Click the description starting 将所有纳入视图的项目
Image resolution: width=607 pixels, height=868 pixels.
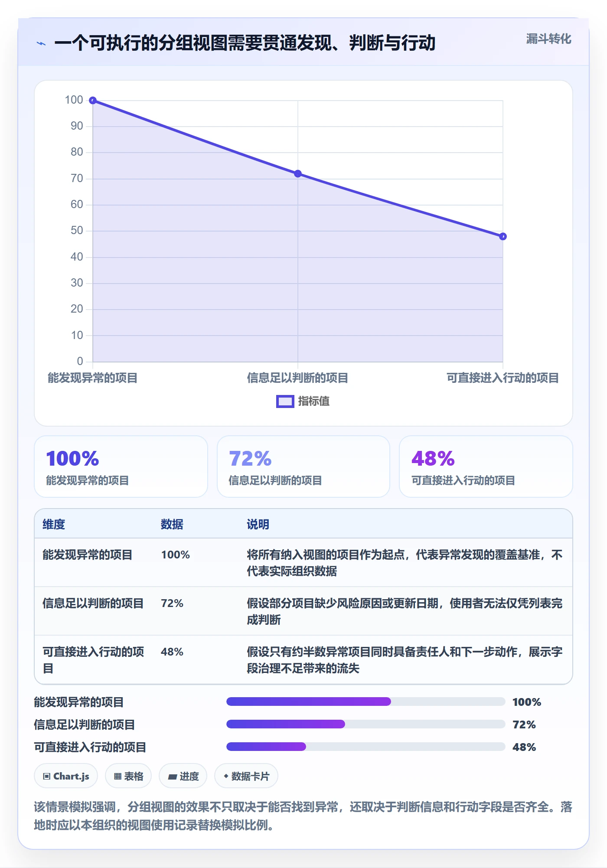[405, 563]
